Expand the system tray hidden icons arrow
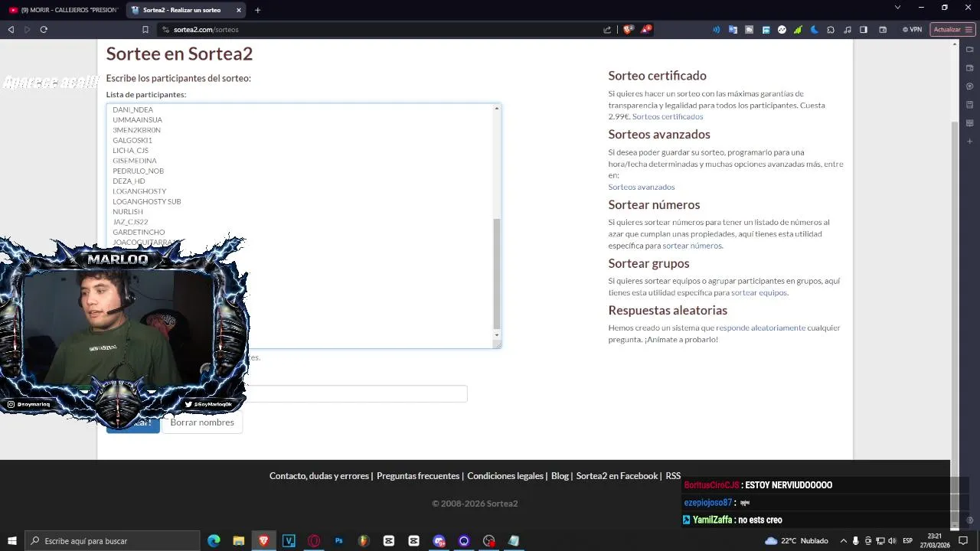The height and width of the screenshot is (551, 980). point(843,541)
